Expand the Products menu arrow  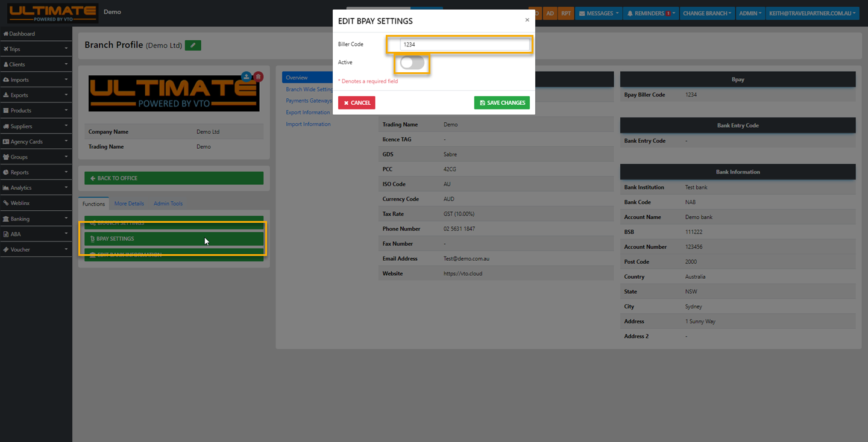66,111
